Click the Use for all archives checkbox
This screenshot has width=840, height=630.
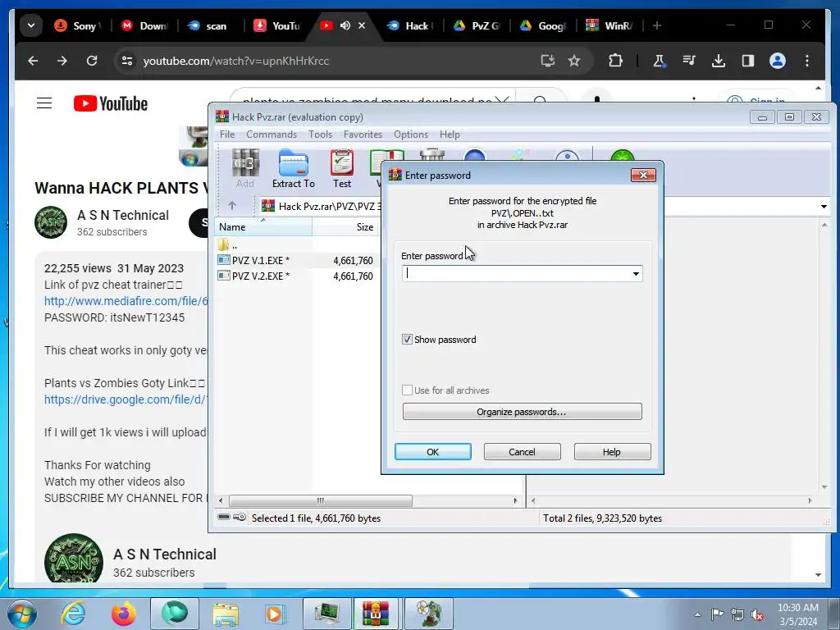click(407, 390)
